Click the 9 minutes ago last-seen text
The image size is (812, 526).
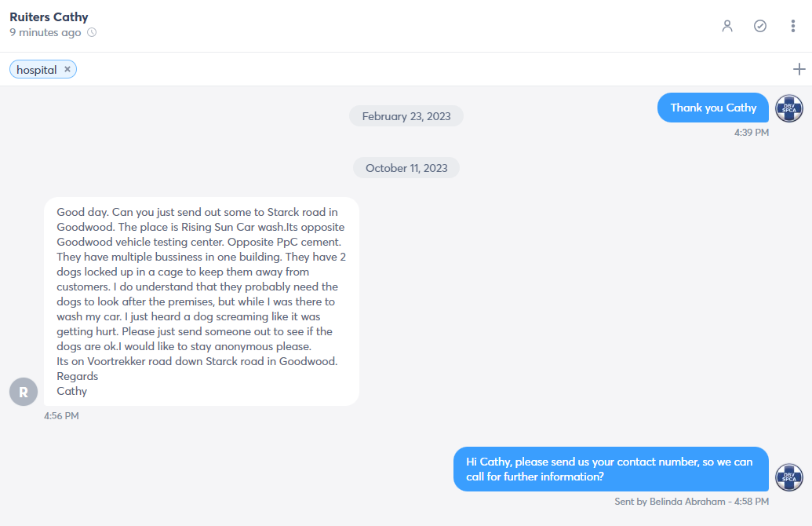[x=45, y=32]
